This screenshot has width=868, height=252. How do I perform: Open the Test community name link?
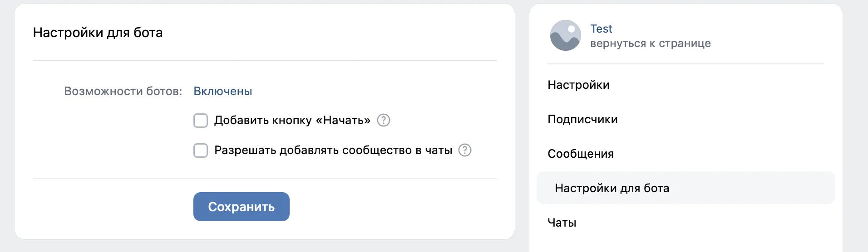tap(601, 29)
